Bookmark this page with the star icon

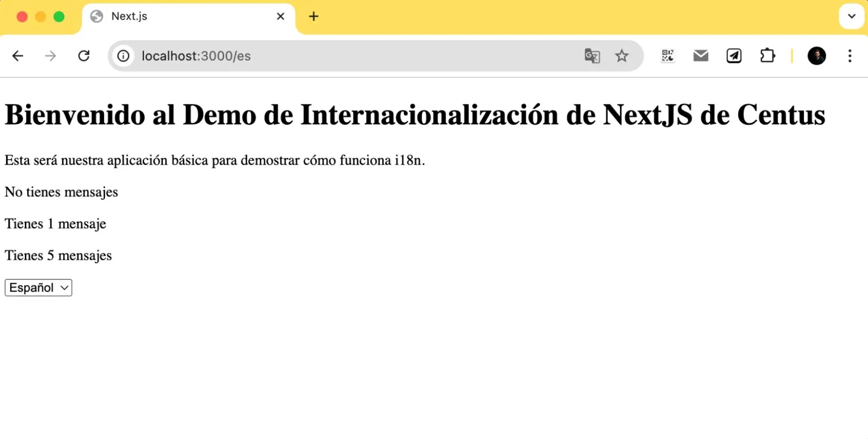(621, 56)
